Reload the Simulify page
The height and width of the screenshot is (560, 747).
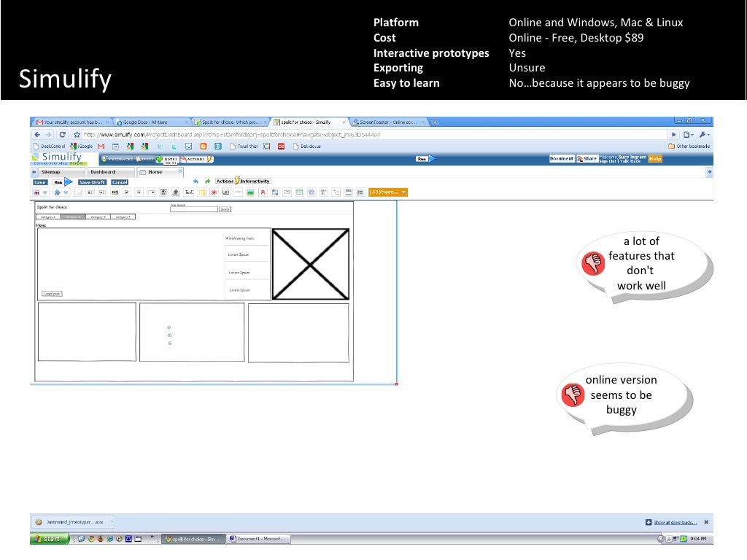(63, 135)
